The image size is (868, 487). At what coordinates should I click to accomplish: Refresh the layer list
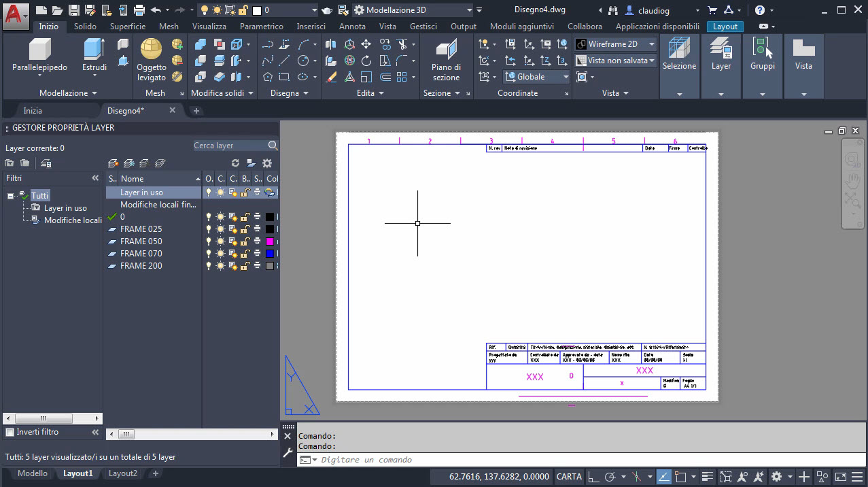point(236,163)
